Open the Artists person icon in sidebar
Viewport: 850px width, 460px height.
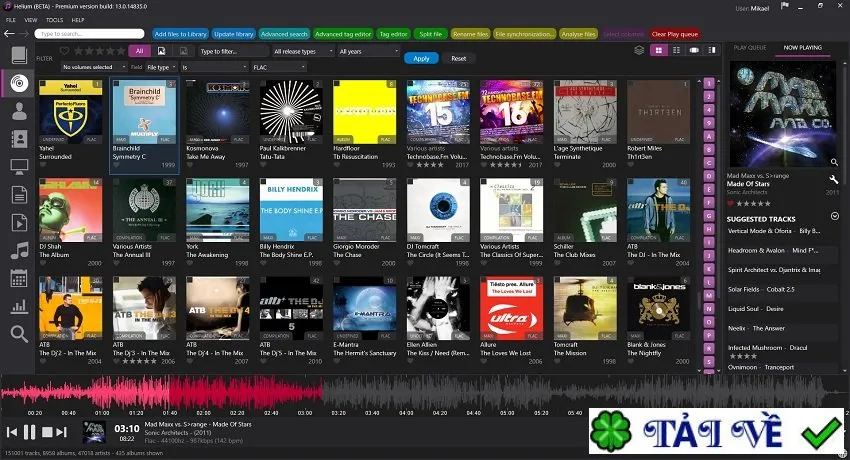pos(19,111)
